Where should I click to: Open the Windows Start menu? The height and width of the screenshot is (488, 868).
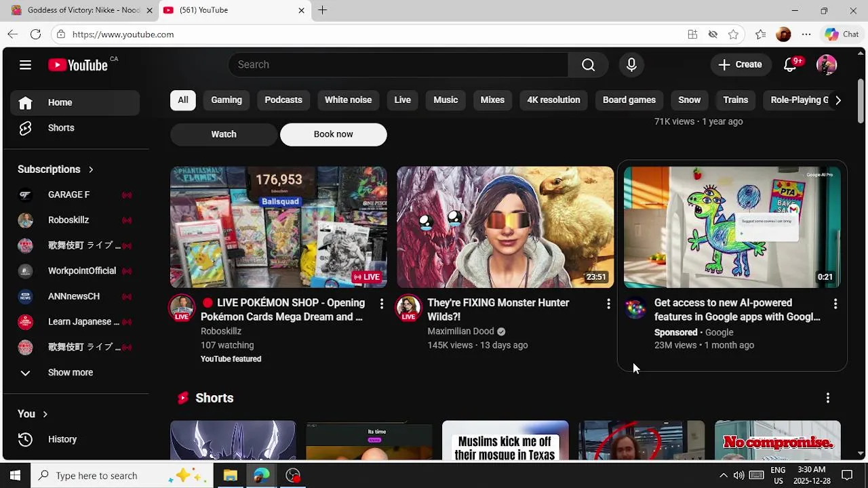pos(15,475)
